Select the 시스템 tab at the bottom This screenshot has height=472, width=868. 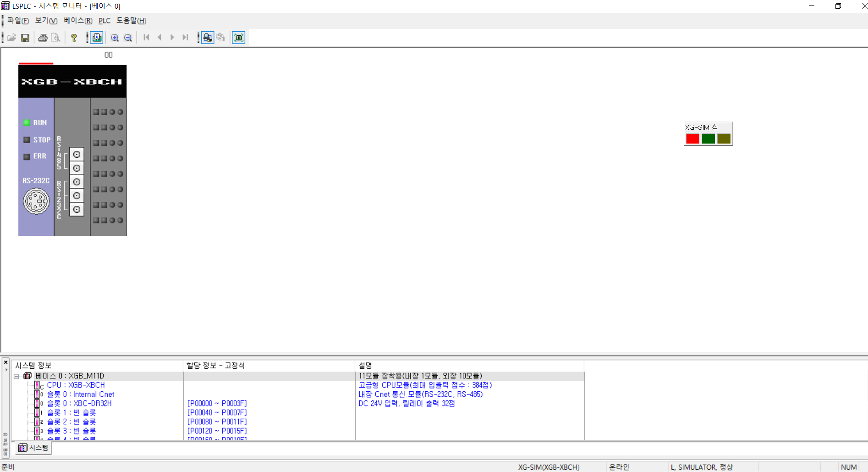coord(33,448)
